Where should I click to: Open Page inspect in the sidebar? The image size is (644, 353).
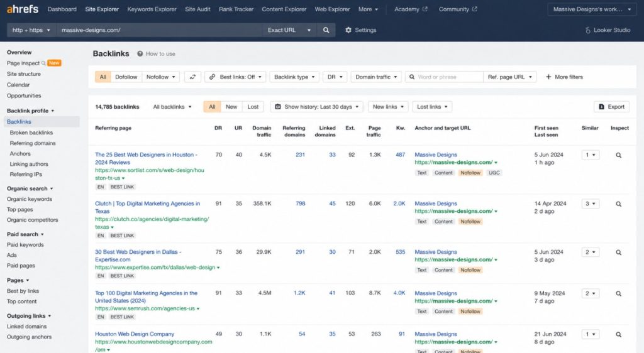(x=23, y=63)
